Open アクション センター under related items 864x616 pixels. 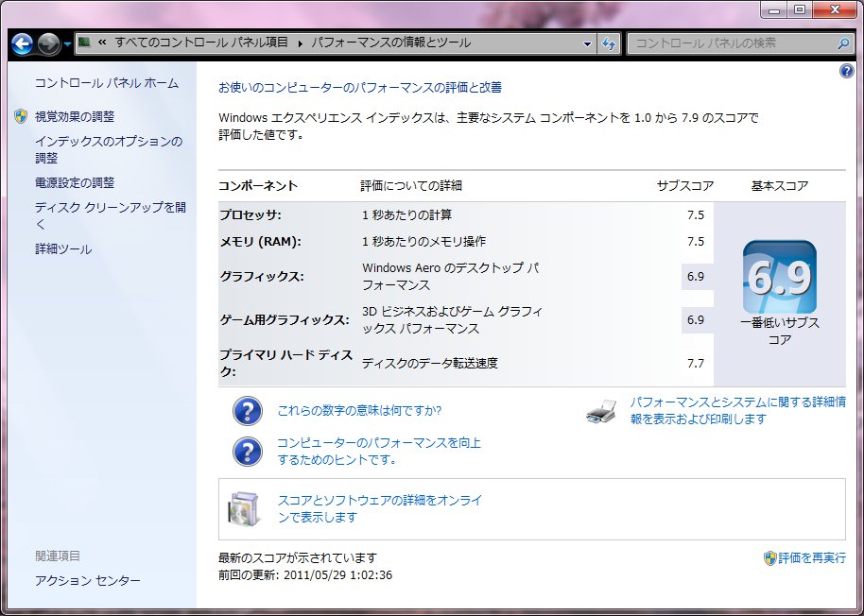(x=88, y=580)
